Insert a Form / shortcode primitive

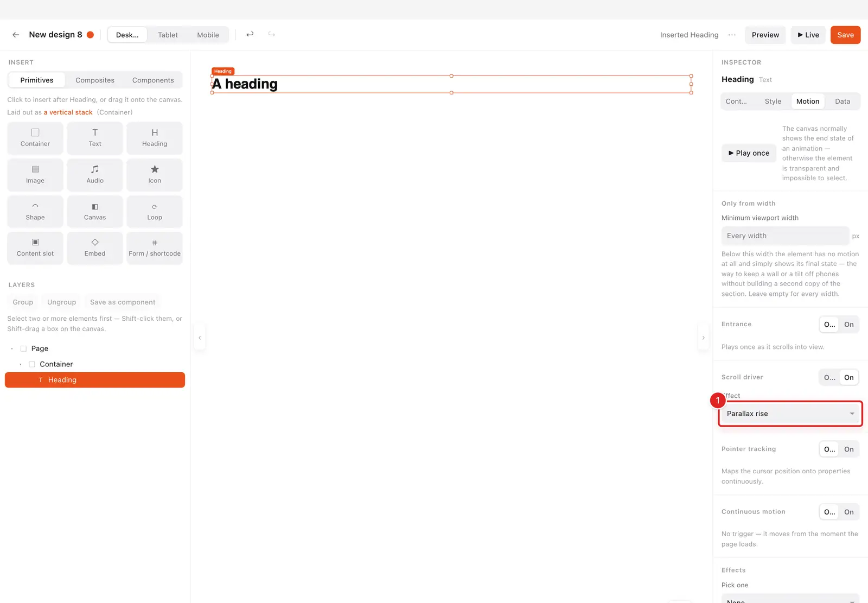(155, 248)
